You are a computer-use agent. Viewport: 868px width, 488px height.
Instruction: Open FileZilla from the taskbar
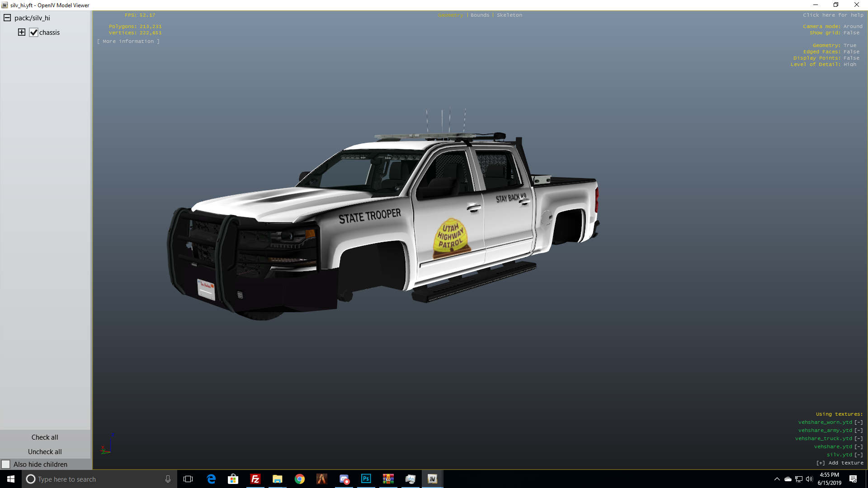pyautogui.click(x=255, y=479)
